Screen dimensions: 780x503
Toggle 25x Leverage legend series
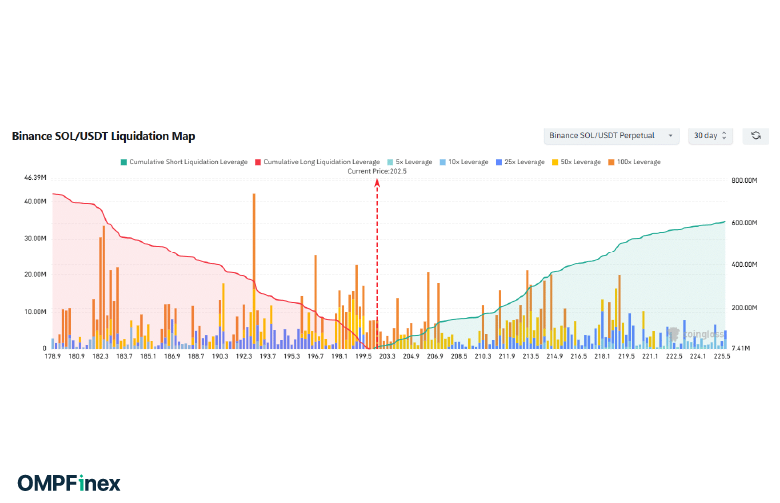tap(520, 162)
